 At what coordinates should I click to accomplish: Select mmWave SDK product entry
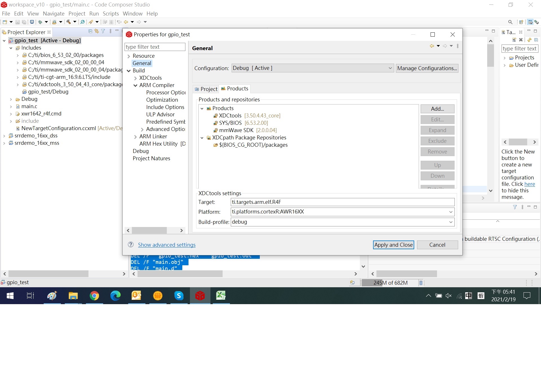(x=245, y=130)
